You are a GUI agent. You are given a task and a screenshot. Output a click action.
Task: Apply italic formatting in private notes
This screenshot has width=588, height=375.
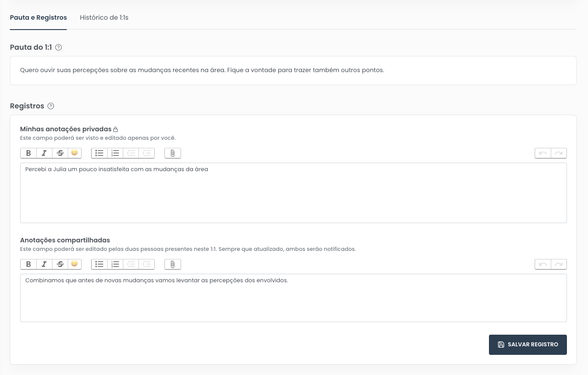(44, 153)
